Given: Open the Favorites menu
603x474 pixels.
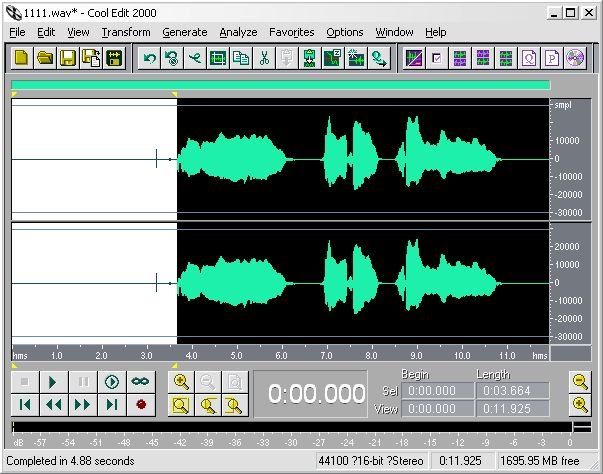Looking at the screenshot, I should tap(292, 32).
